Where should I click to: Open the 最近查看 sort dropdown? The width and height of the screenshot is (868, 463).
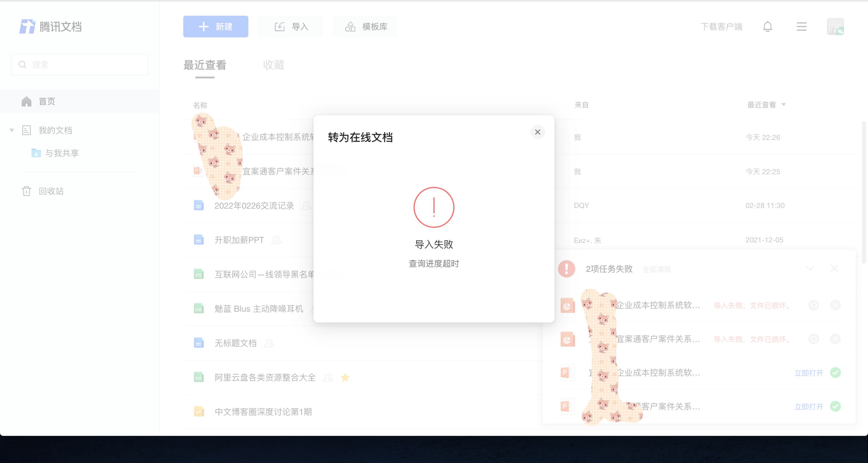pos(783,105)
